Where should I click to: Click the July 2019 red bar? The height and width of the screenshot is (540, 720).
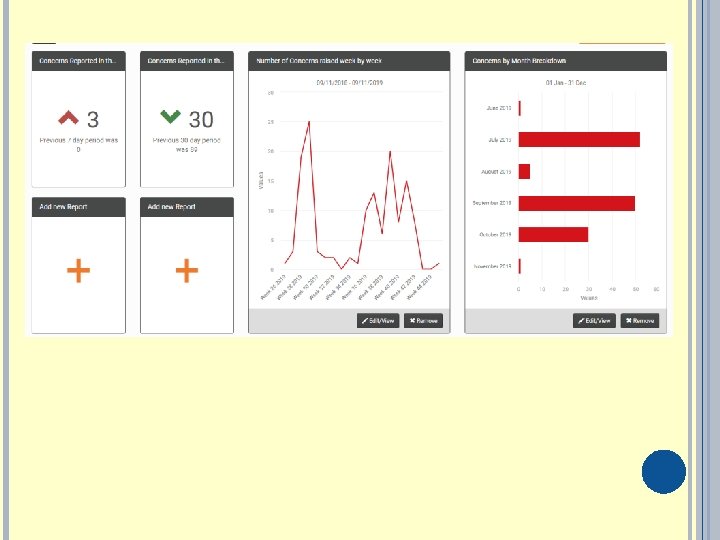[x=579, y=140]
